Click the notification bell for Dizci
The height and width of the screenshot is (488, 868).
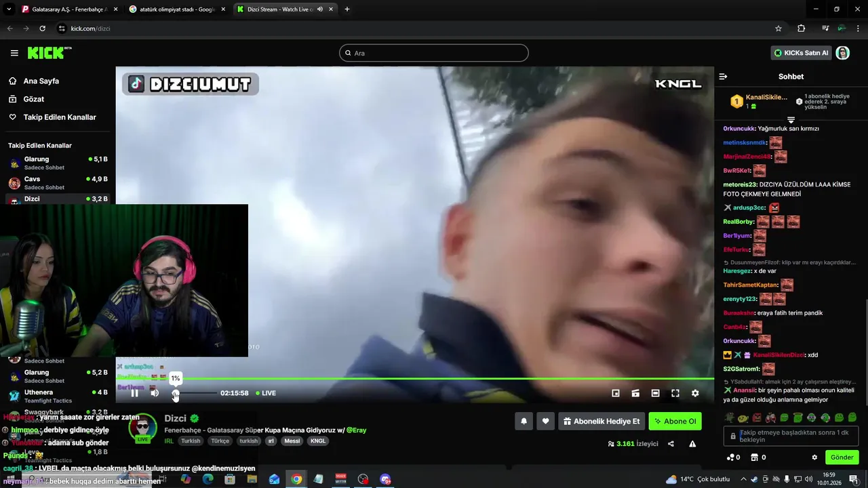click(x=524, y=422)
